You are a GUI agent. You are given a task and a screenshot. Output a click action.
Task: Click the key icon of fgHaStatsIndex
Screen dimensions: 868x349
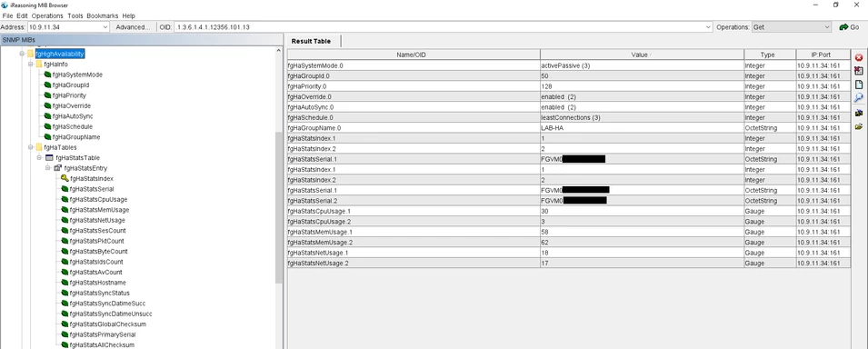65,178
